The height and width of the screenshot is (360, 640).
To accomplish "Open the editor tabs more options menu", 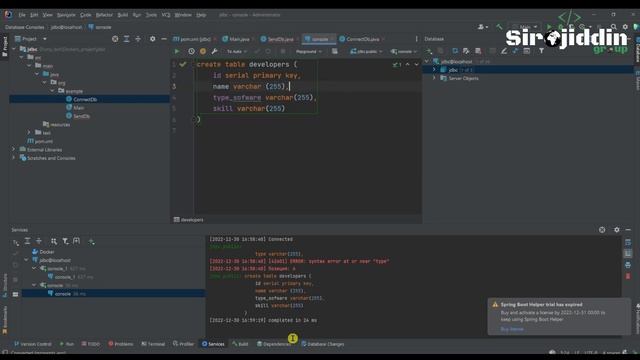I will [416, 39].
